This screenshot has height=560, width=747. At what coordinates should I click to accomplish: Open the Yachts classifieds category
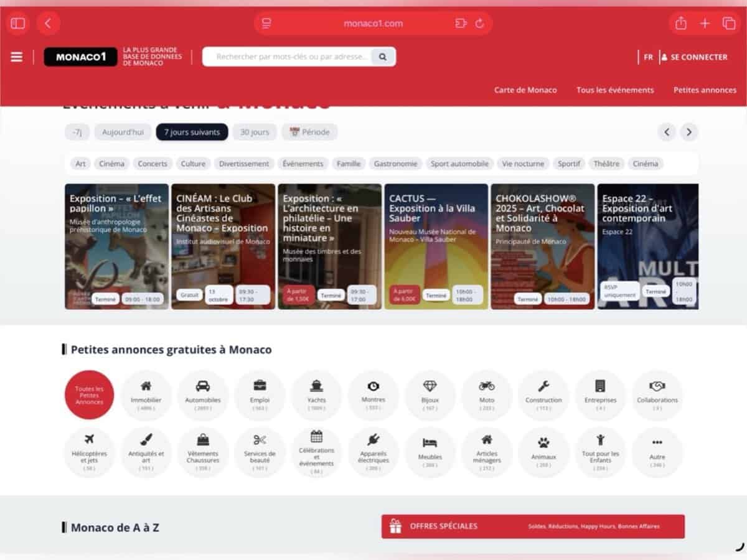316,395
